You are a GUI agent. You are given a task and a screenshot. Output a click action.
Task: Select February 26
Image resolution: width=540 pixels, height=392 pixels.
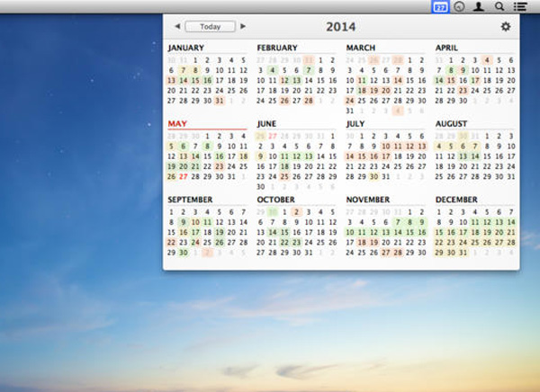click(284, 101)
